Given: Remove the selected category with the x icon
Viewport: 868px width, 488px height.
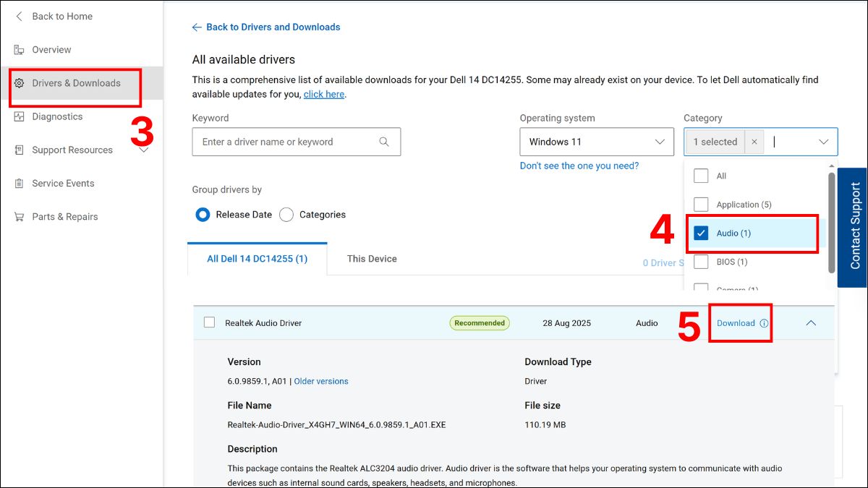Looking at the screenshot, I should 754,142.
